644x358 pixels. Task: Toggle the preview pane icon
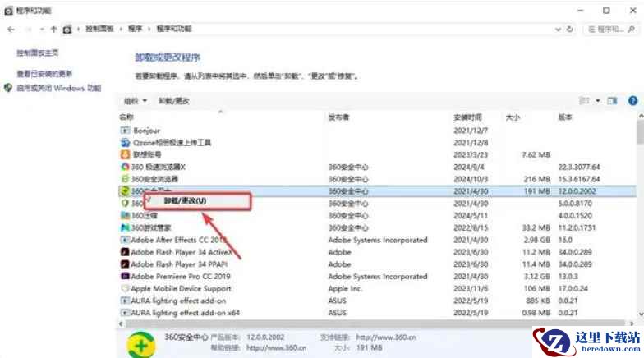pos(613,100)
